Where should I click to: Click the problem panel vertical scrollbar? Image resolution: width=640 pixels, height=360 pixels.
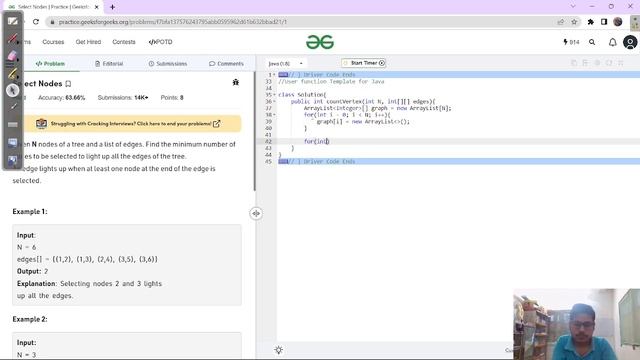click(255, 131)
